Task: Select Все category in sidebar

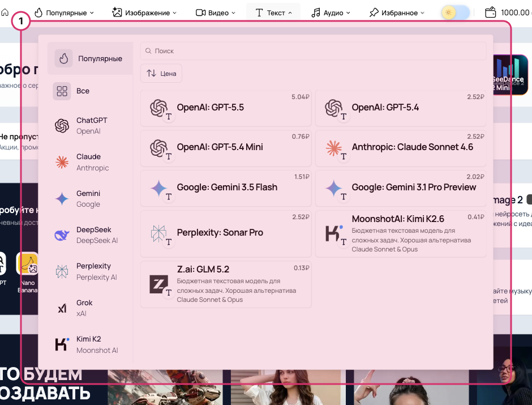Action: click(90, 91)
